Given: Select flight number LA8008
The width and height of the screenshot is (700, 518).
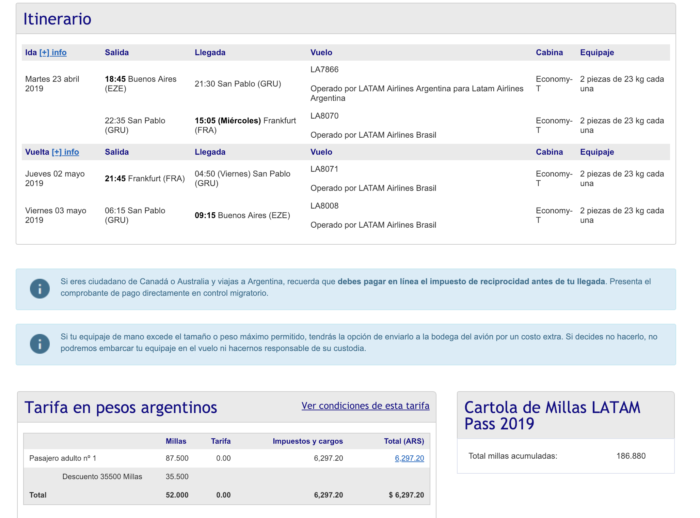Looking at the screenshot, I should pyautogui.click(x=325, y=206).
